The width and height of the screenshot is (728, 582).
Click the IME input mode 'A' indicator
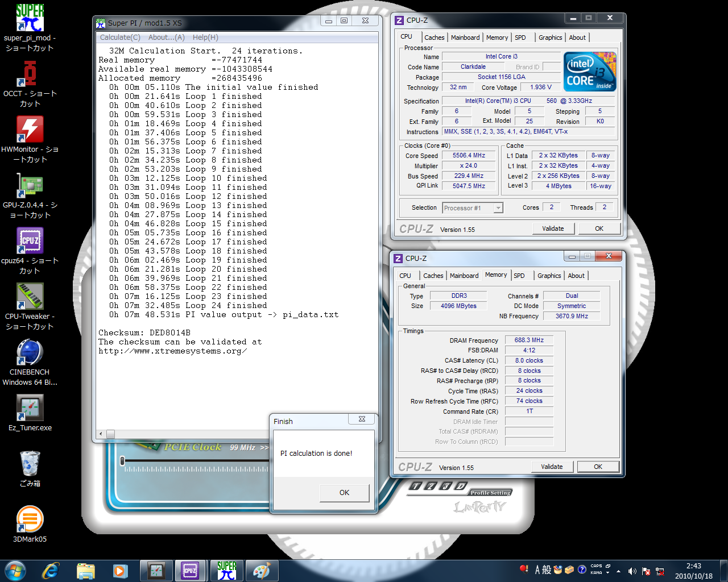tap(537, 569)
